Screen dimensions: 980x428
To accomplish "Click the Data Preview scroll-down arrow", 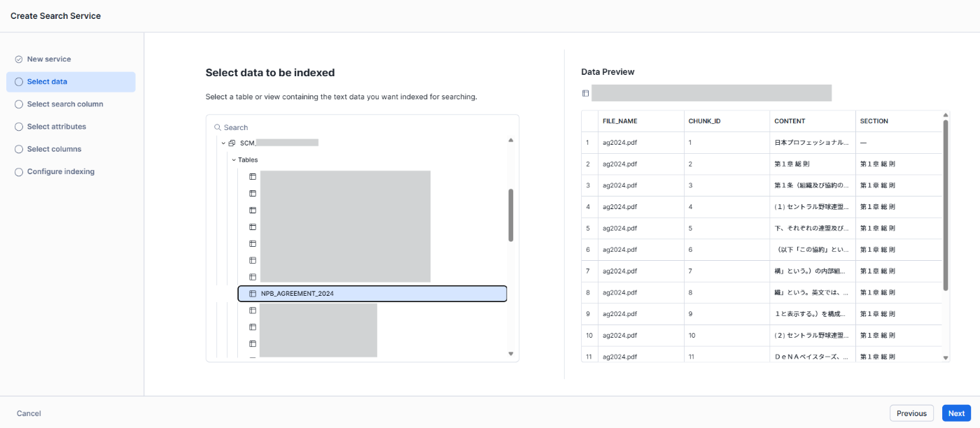I will (x=946, y=358).
